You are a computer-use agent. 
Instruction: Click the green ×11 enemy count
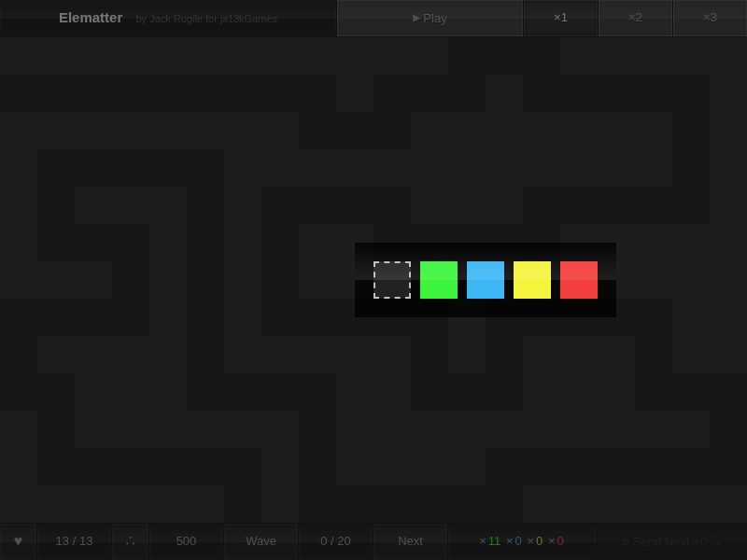[489, 541]
